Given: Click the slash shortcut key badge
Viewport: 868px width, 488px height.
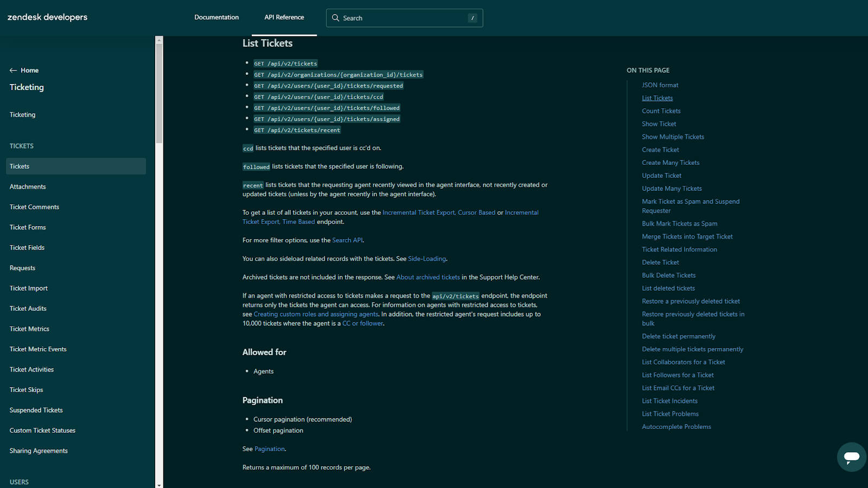Looking at the screenshot, I should [x=473, y=18].
